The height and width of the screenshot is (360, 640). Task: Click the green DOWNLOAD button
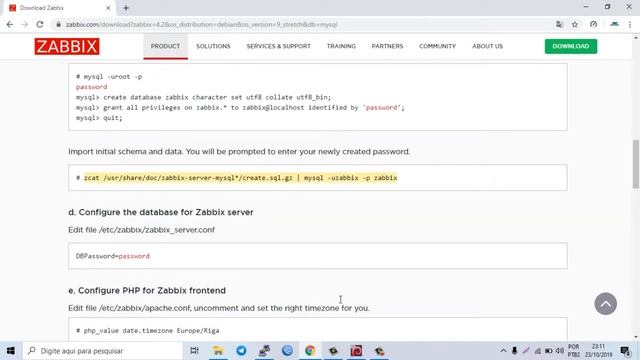[x=571, y=46]
